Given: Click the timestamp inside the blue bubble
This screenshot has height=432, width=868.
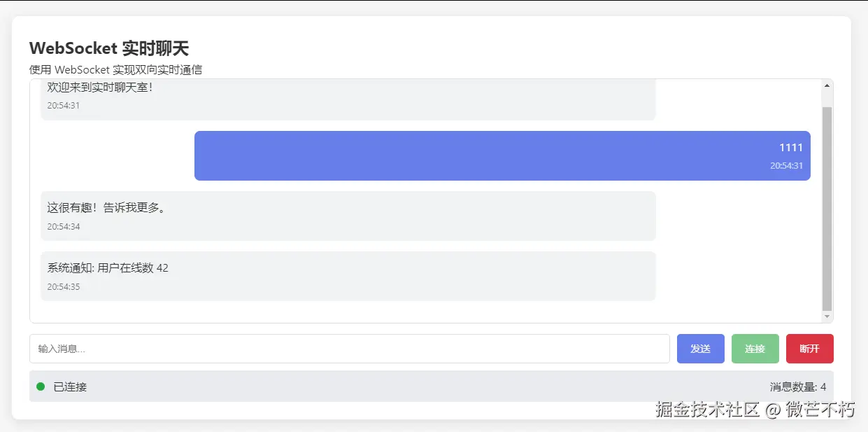Looking at the screenshot, I should (x=786, y=166).
